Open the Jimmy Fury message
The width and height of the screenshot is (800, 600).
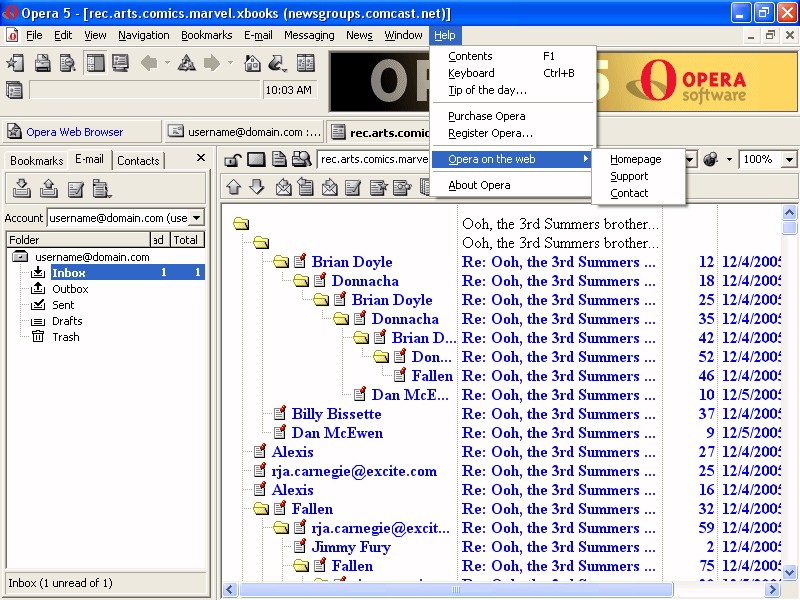click(x=351, y=547)
